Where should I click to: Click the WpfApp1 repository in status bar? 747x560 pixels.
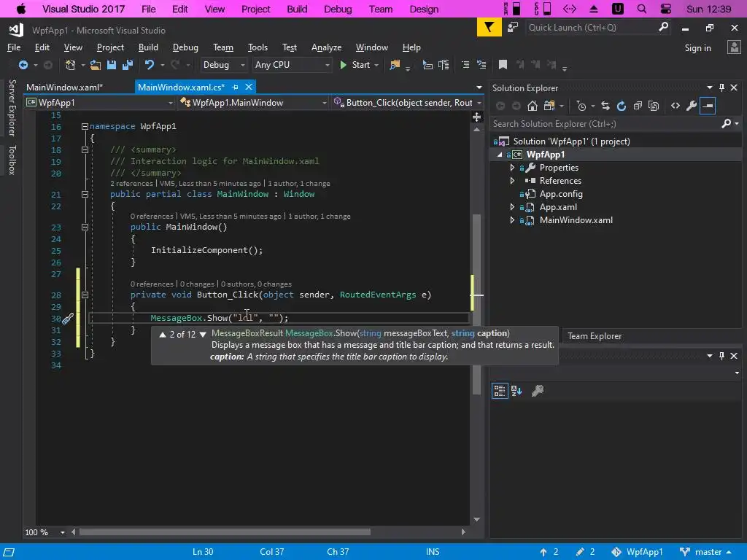click(x=637, y=552)
